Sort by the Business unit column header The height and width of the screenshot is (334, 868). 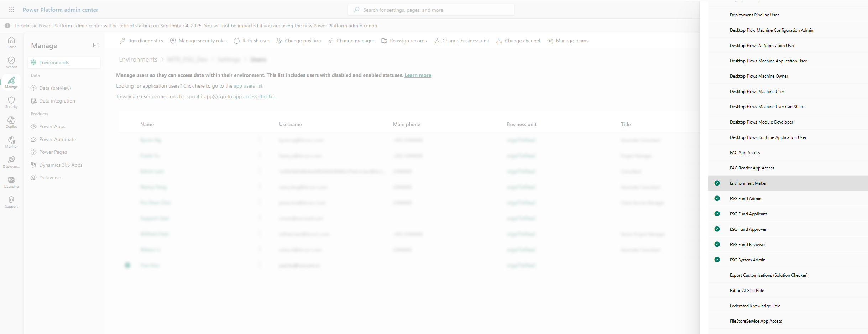pyautogui.click(x=522, y=124)
